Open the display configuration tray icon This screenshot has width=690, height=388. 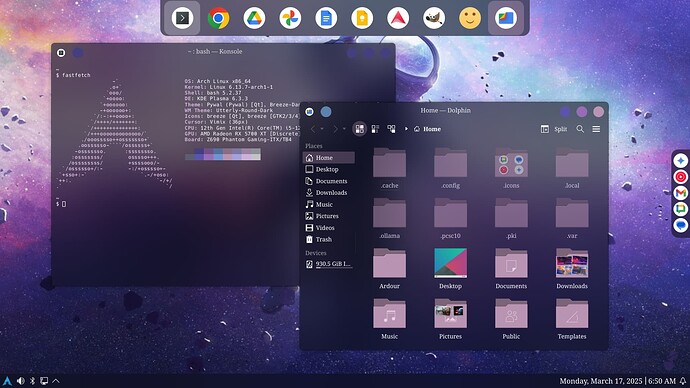(44, 381)
